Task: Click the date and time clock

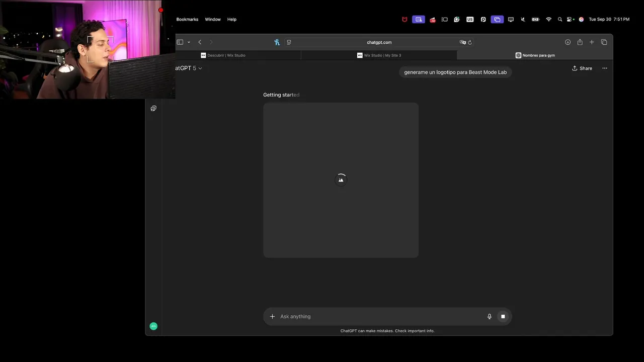Action: click(x=609, y=19)
